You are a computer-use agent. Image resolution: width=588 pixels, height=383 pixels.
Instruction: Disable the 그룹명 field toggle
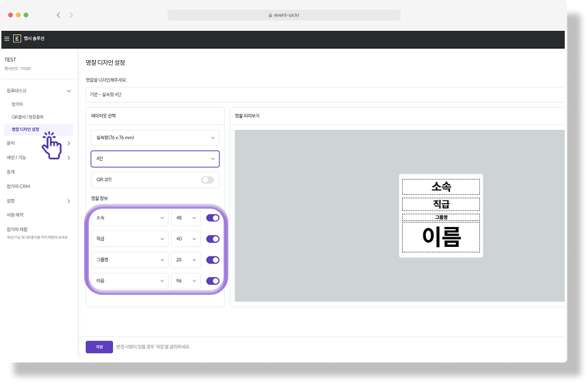pyautogui.click(x=213, y=260)
